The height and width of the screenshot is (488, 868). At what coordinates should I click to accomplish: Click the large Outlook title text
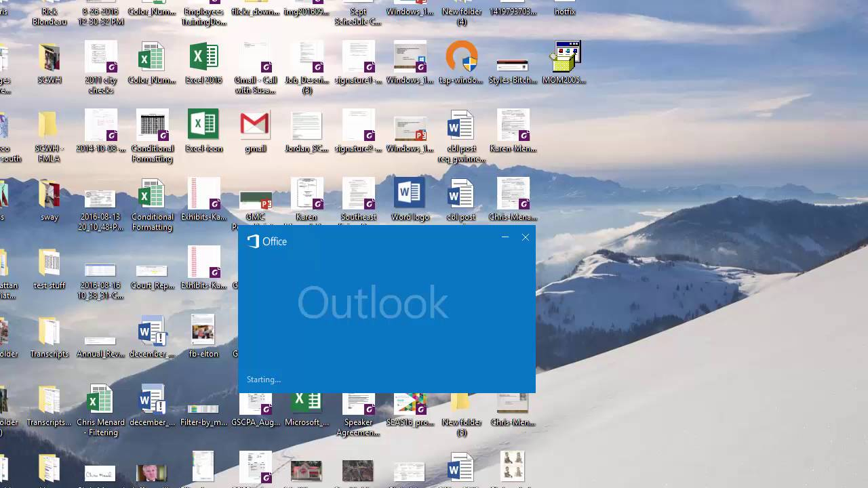click(372, 303)
